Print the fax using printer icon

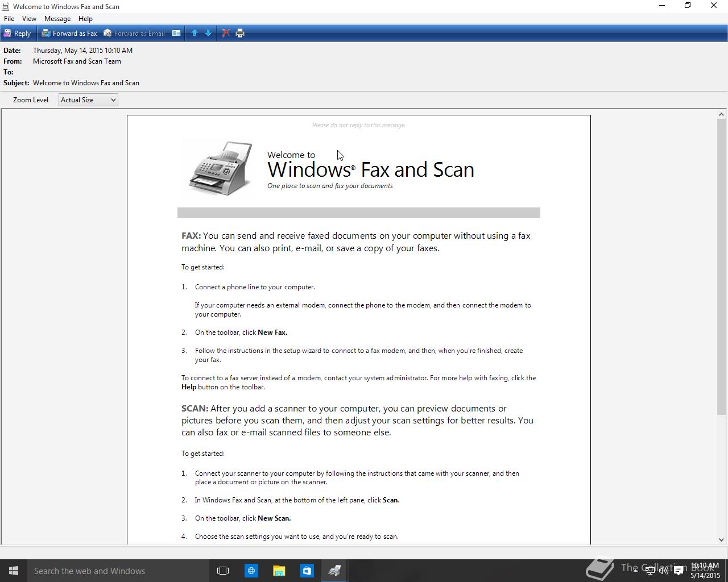coord(240,34)
